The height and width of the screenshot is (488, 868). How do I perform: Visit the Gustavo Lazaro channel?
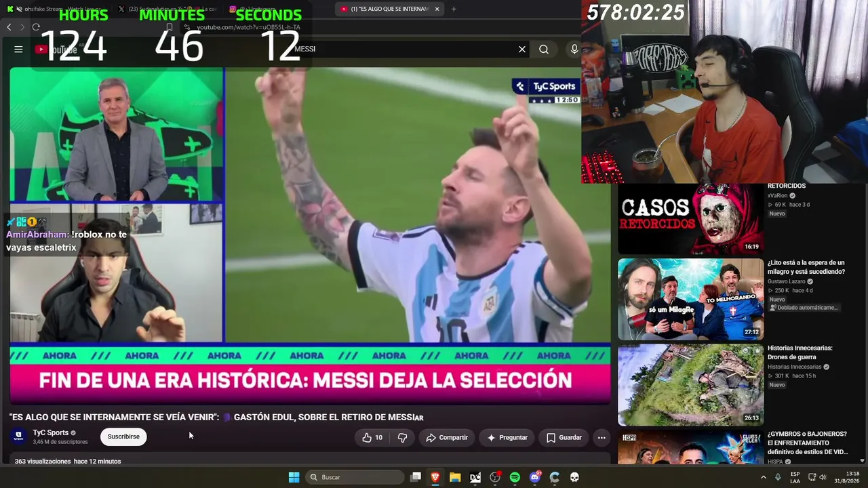(787, 281)
